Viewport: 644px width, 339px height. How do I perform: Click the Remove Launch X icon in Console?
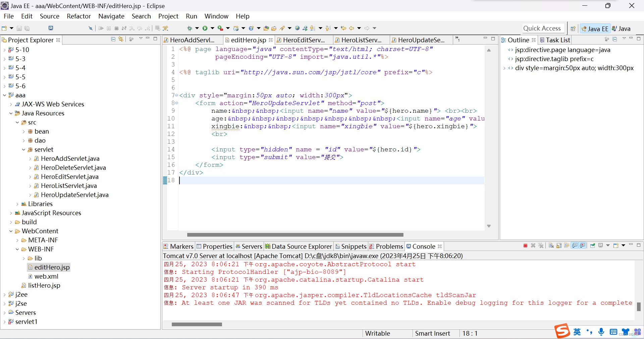coord(533,246)
